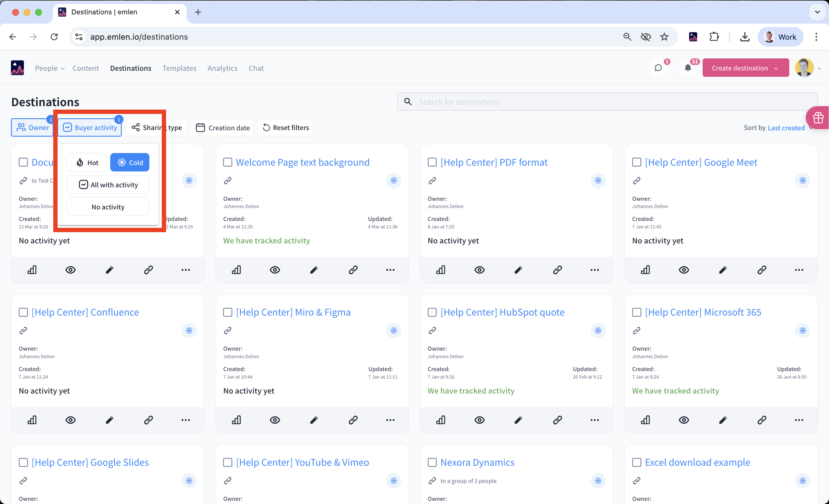Go to the Analytics tab
Viewport: 829px width, 504px height.
coord(222,68)
